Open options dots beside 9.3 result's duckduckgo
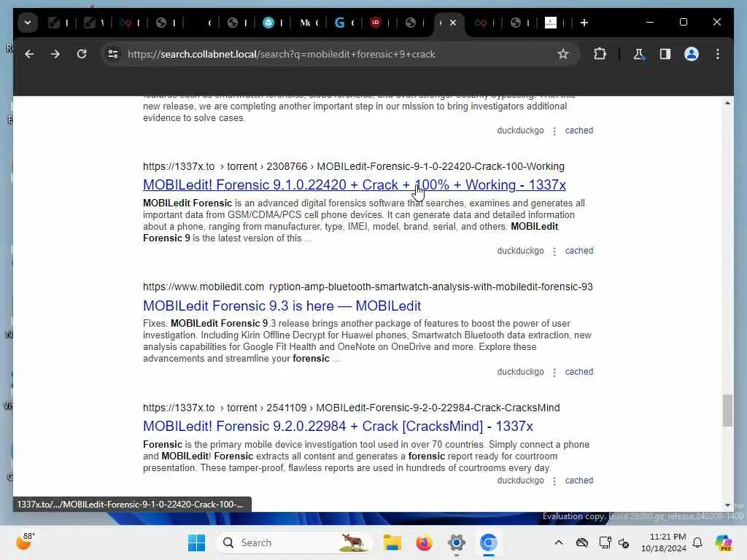The image size is (747, 560). pyautogui.click(x=554, y=372)
